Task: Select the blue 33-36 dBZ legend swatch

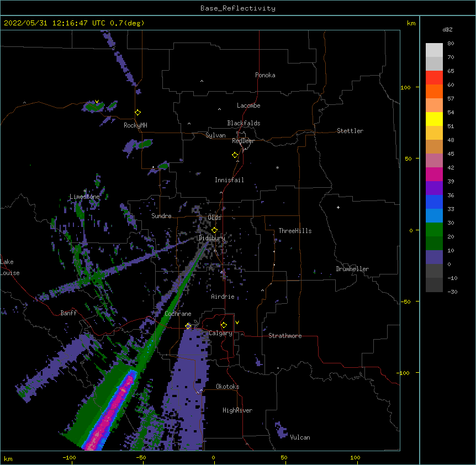Action: point(434,202)
